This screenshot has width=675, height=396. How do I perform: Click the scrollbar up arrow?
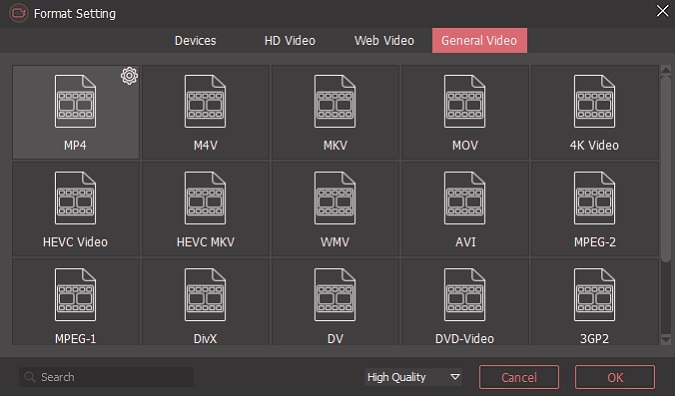coord(666,70)
